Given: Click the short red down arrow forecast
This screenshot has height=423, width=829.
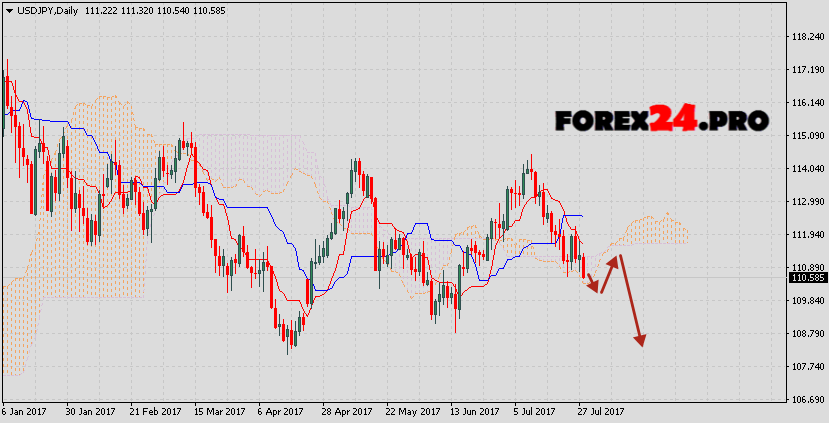Looking at the screenshot, I should point(592,281).
